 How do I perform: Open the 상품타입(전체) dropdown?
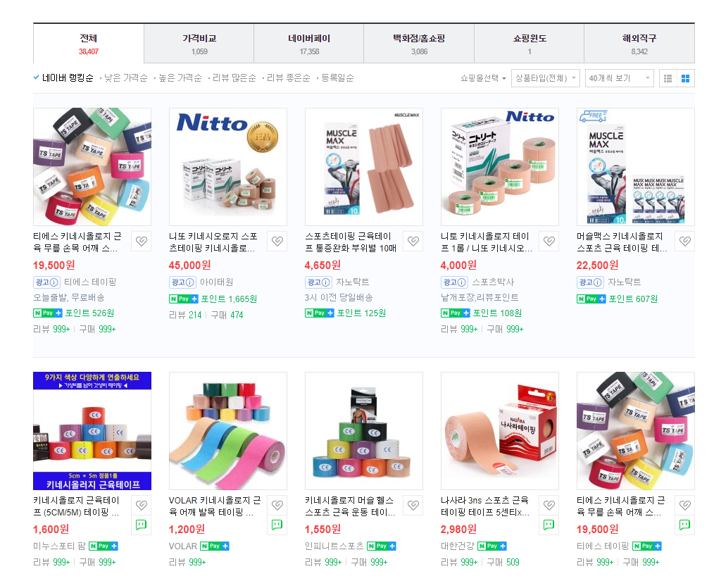click(546, 78)
